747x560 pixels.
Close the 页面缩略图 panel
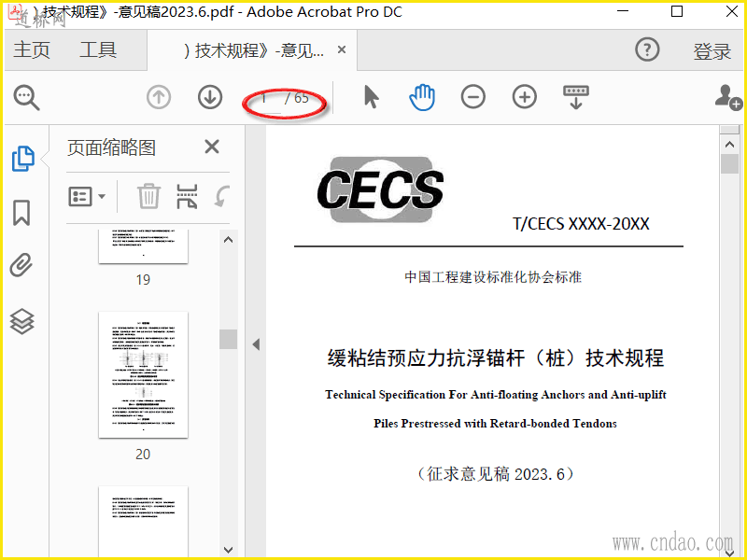click(212, 147)
